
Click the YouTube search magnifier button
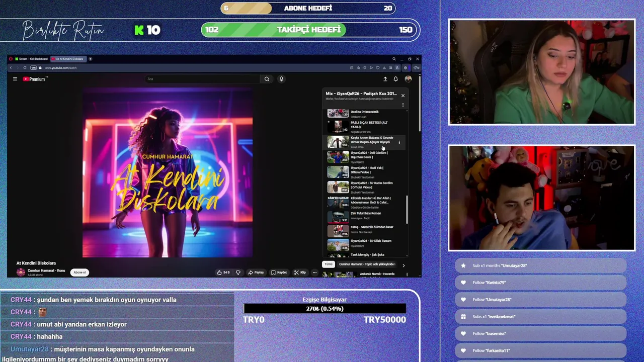tap(267, 79)
